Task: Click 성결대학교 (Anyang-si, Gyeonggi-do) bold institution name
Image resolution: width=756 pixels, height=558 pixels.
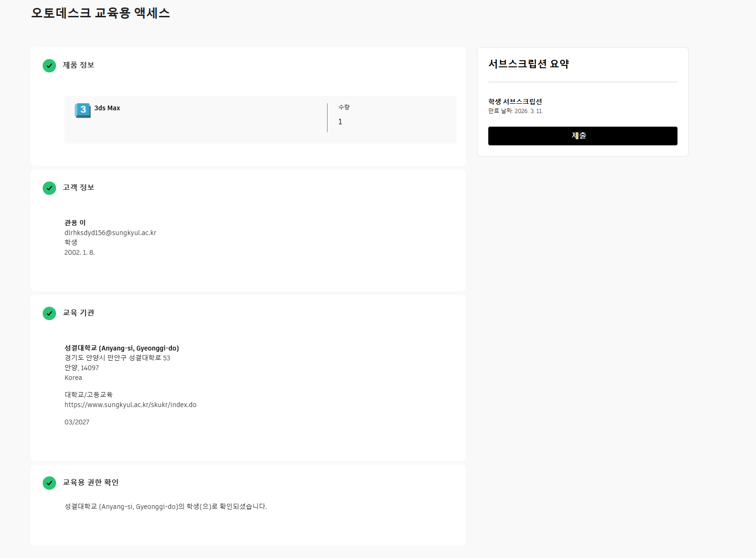Action: [x=121, y=348]
